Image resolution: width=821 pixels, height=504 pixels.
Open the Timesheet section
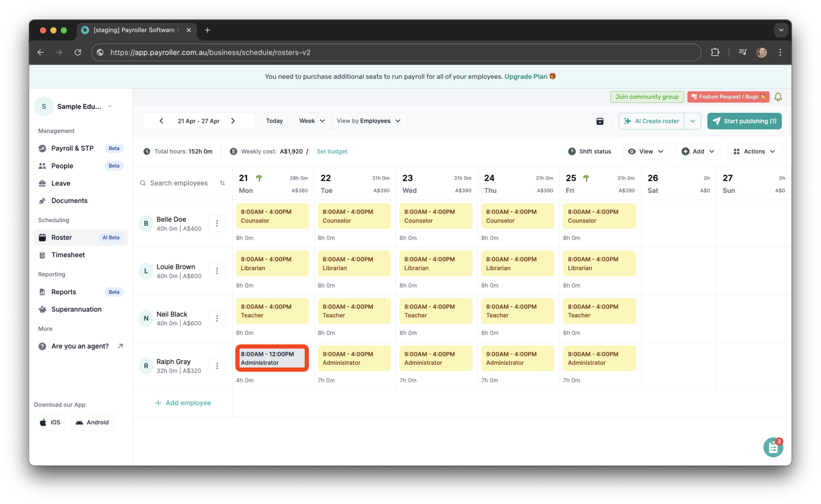(68, 255)
